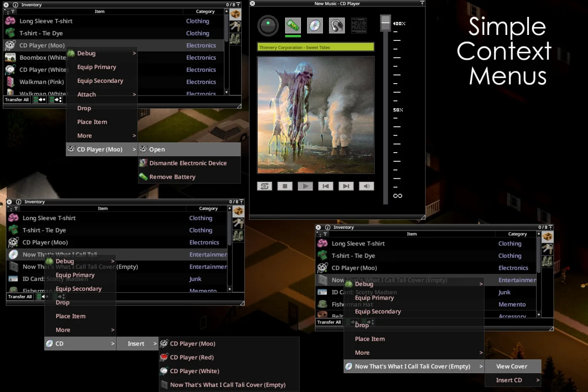Toggle repeat mode in the CD Player

(265, 186)
